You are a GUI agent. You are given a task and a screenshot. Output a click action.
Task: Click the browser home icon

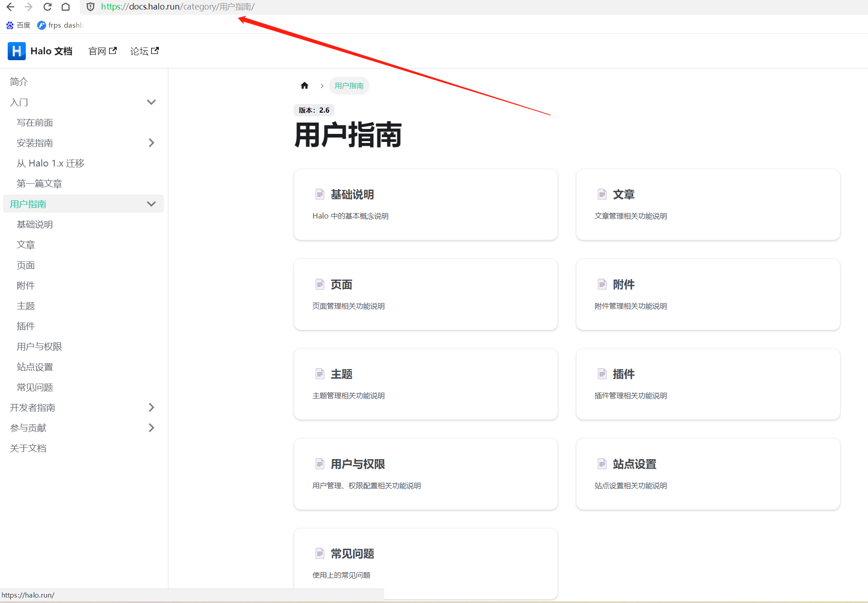66,7
